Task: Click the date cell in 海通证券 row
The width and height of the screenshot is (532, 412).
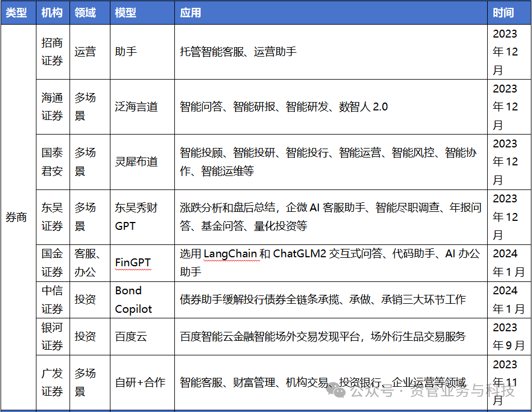Action: (x=510, y=107)
